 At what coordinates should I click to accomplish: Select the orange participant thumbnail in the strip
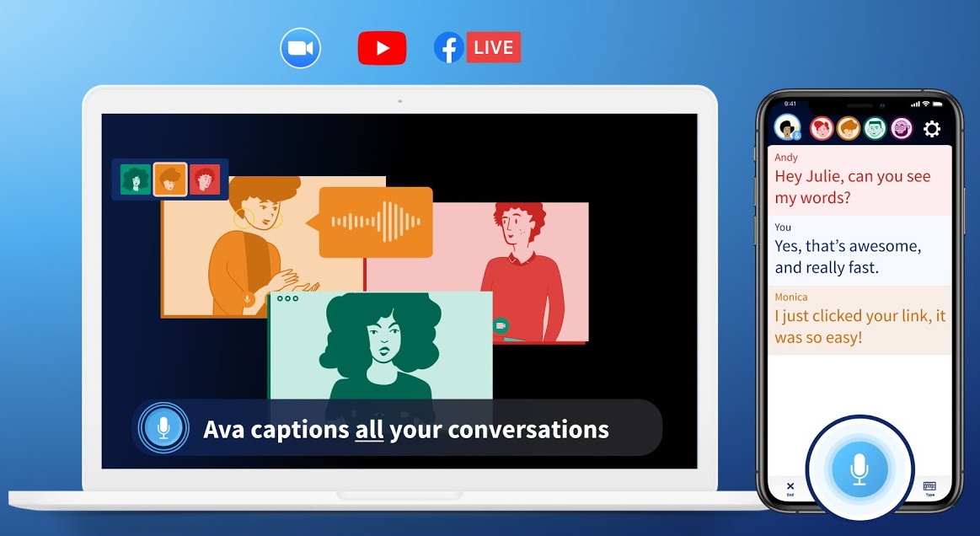pyautogui.click(x=169, y=179)
